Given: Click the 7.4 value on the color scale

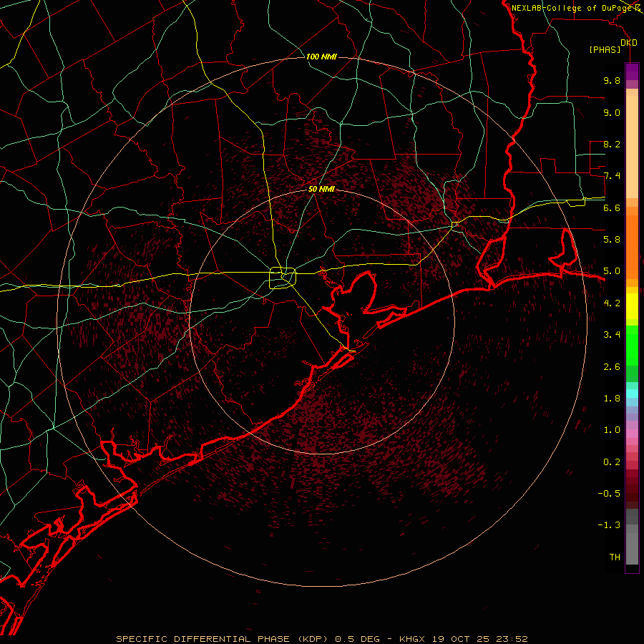Looking at the screenshot, I should (612, 176).
